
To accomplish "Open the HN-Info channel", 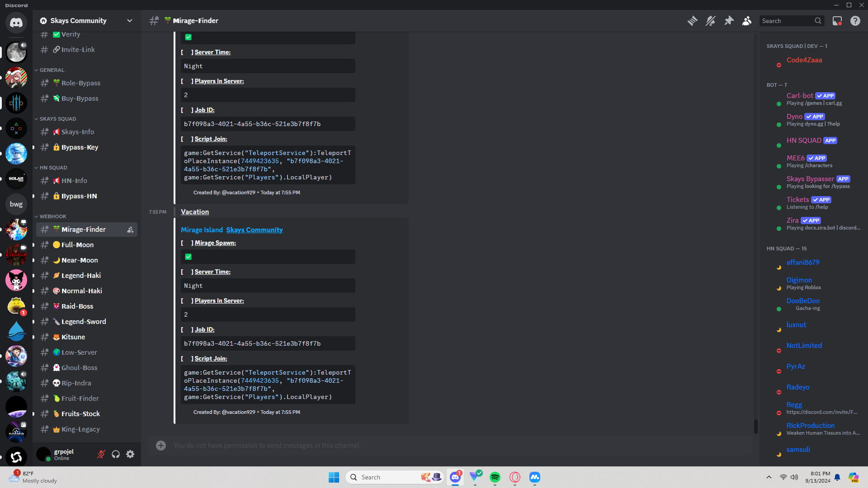I will pos(87,181).
